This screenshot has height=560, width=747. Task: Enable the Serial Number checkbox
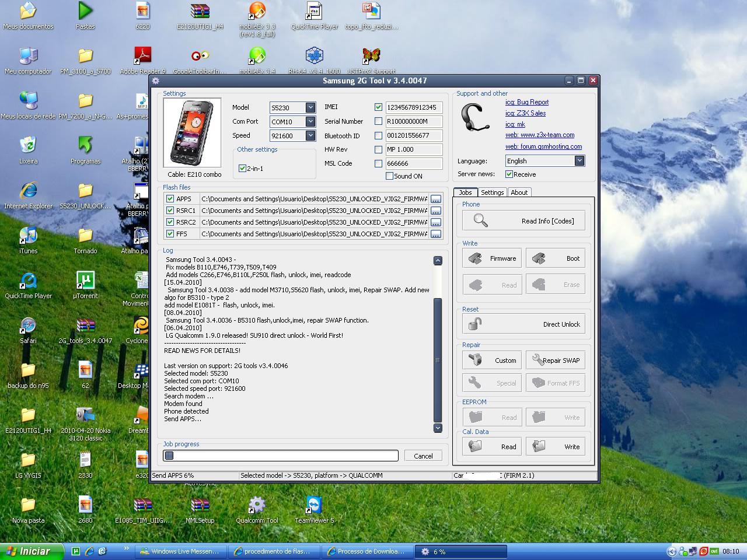(x=378, y=121)
